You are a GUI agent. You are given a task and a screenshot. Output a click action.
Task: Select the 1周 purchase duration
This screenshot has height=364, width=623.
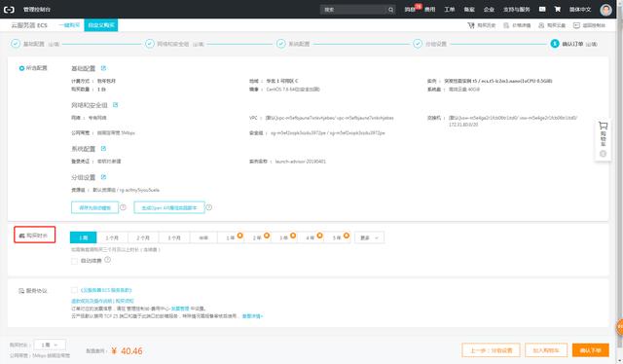coord(83,237)
